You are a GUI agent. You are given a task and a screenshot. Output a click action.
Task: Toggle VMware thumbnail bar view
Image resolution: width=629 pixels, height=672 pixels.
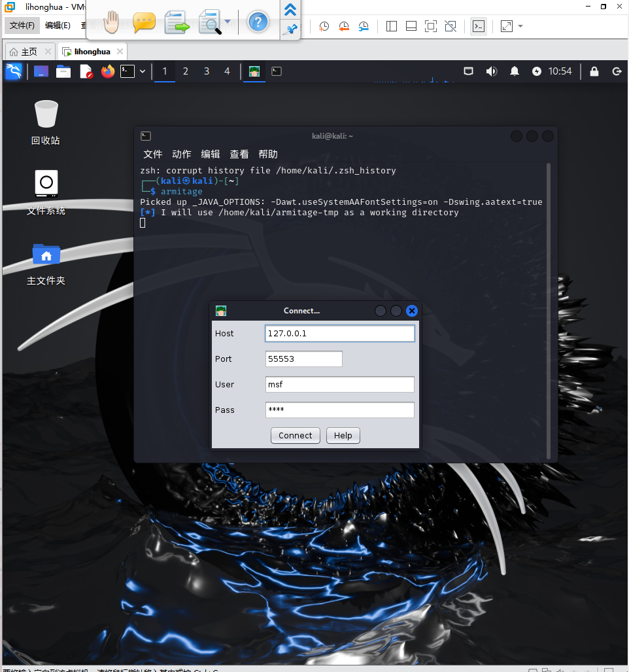pos(411,26)
